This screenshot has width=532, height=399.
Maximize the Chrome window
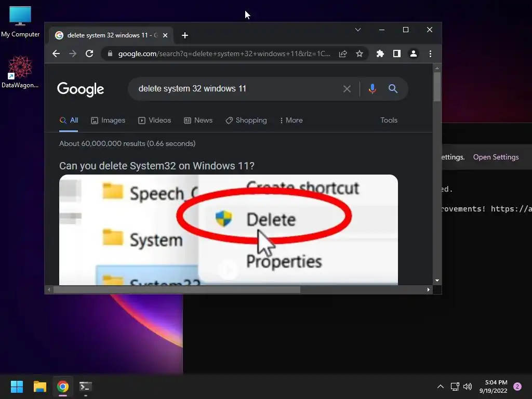click(405, 30)
